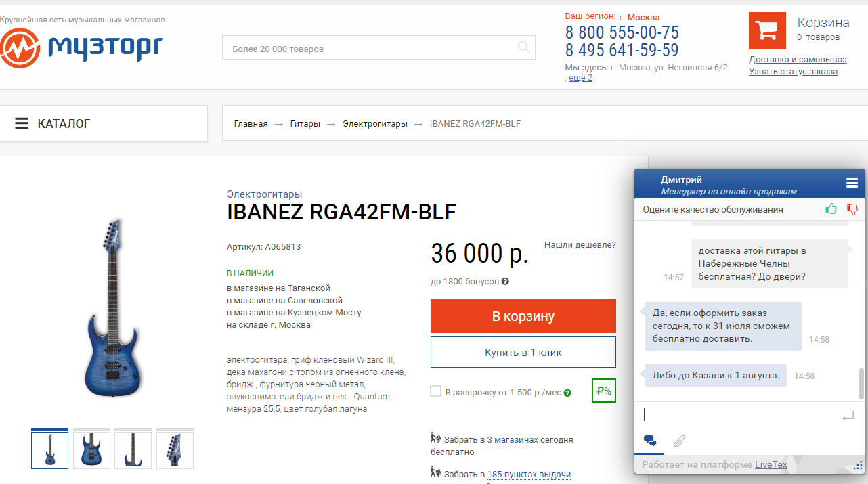Click the Артикул: A065813 text

[264, 247]
